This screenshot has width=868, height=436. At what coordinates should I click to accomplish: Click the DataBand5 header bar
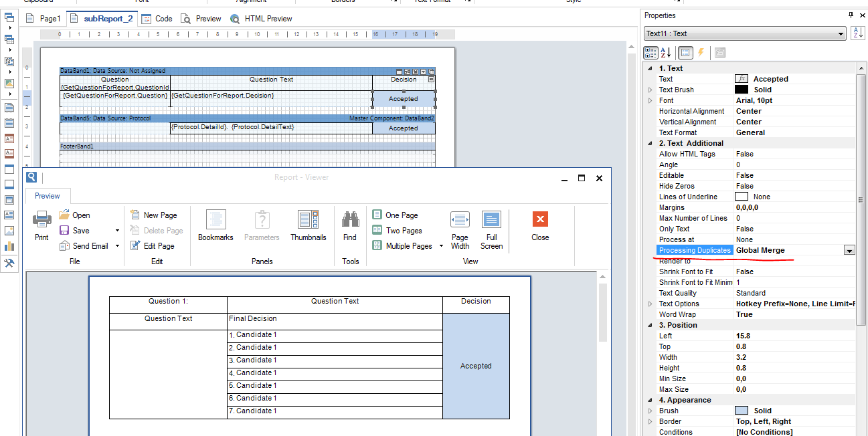click(x=248, y=118)
